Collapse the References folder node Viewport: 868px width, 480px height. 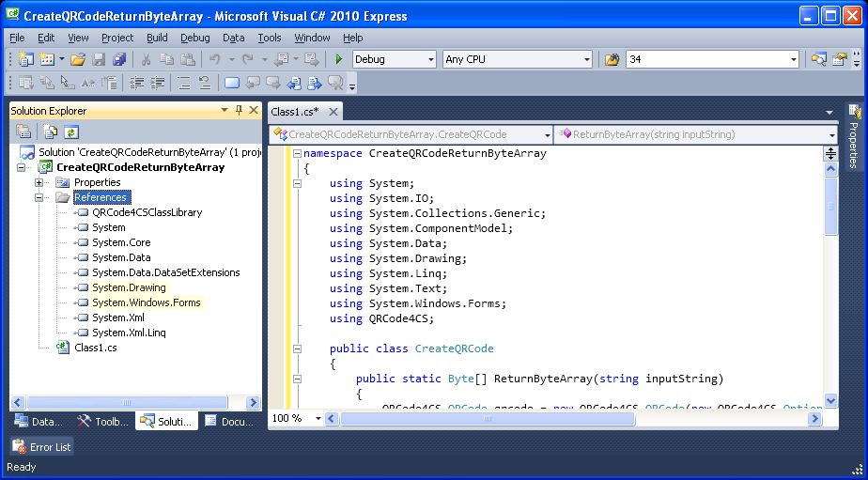point(39,197)
